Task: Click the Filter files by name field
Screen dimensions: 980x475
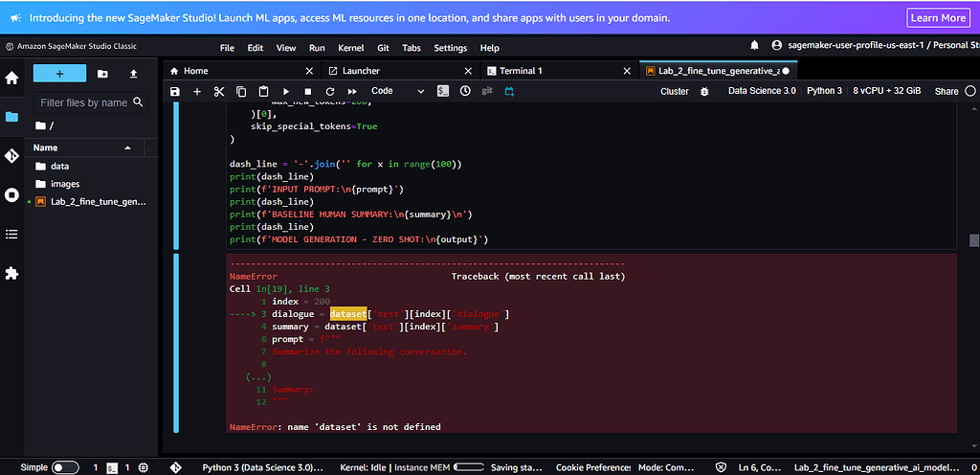Action: coord(84,102)
